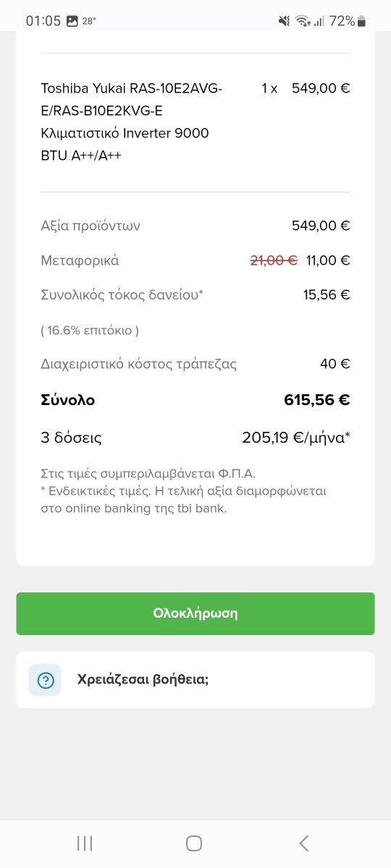This screenshot has height=868, width=391.
Task: Tap the Σύνολο 615,56 € total
Action: pos(195,400)
